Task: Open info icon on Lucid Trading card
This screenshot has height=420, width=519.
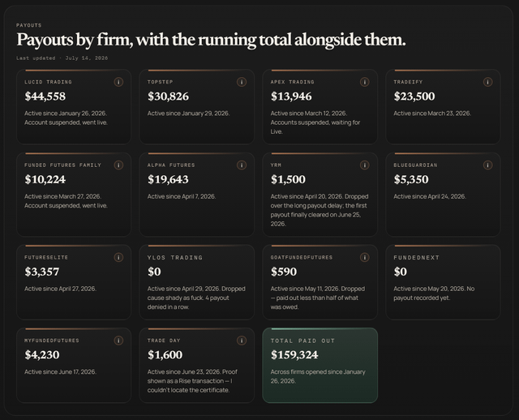Action: pos(118,82)
